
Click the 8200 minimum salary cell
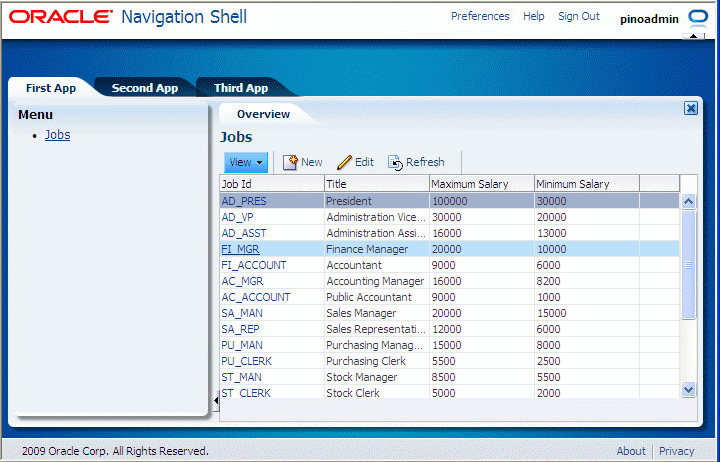tap(587, 281)
